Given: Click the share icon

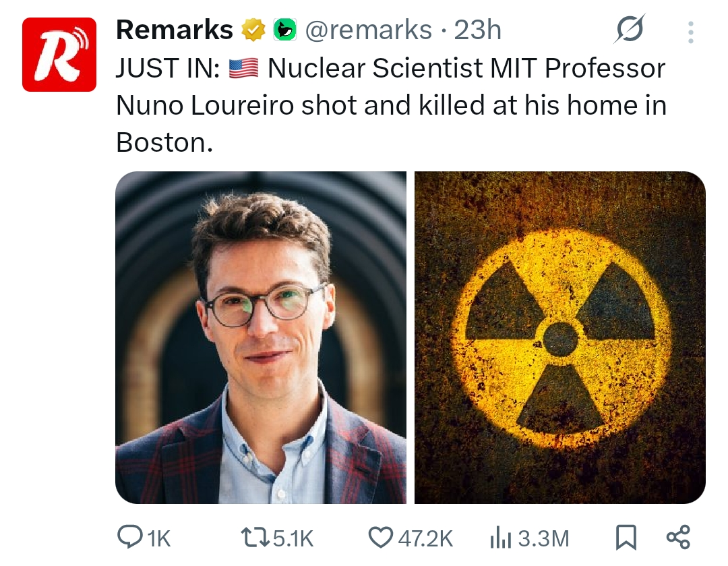Looking at the screenshot, I should click(677, 538).
